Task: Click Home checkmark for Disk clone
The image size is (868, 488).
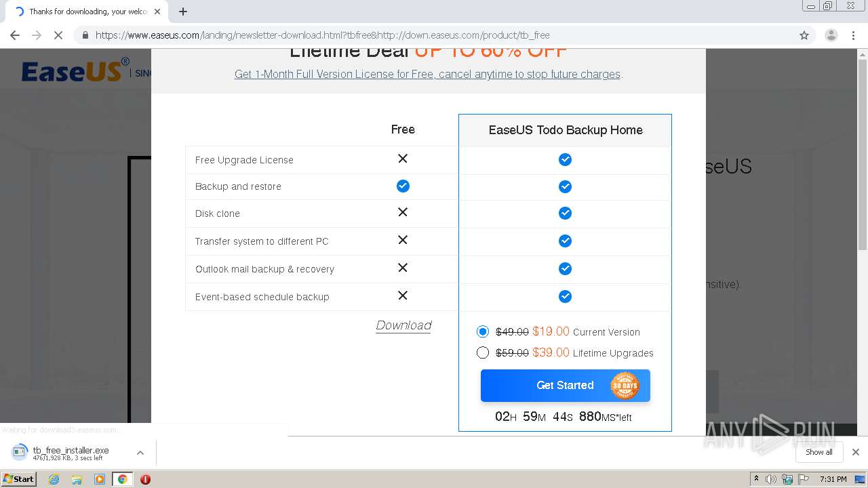Action: click(x=565, y=213)
